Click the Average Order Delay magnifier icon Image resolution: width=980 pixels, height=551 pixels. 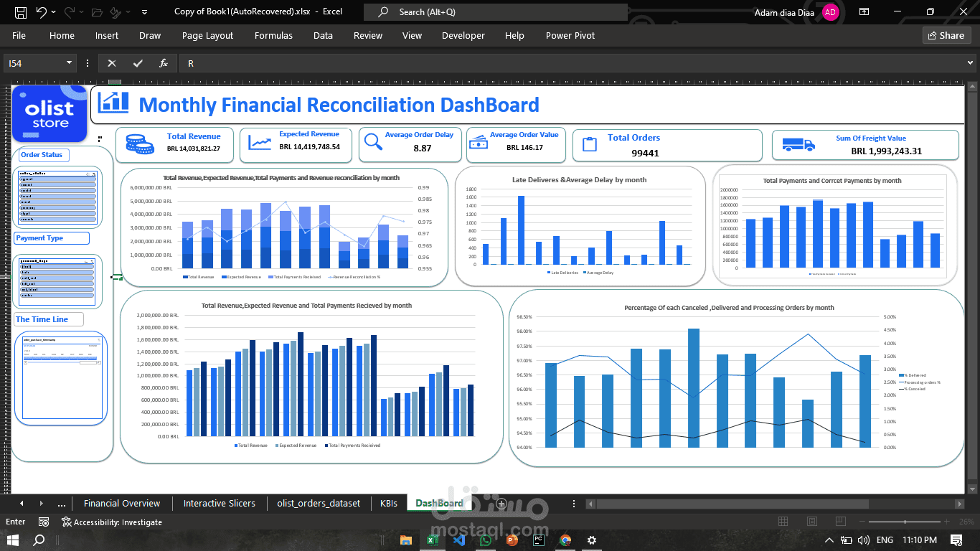pyautogui.click(x=373, y=142)
